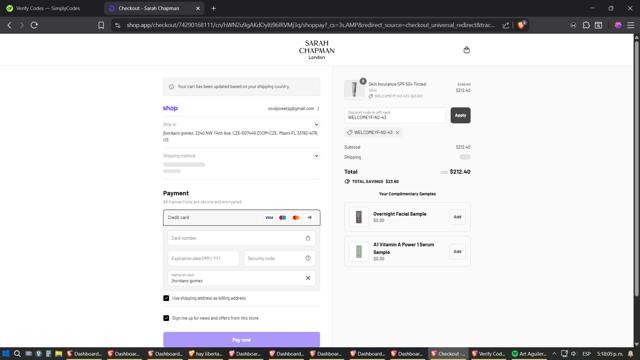
Task: Add the Overnight Facial Sample
Action: [x=458, y=217]
